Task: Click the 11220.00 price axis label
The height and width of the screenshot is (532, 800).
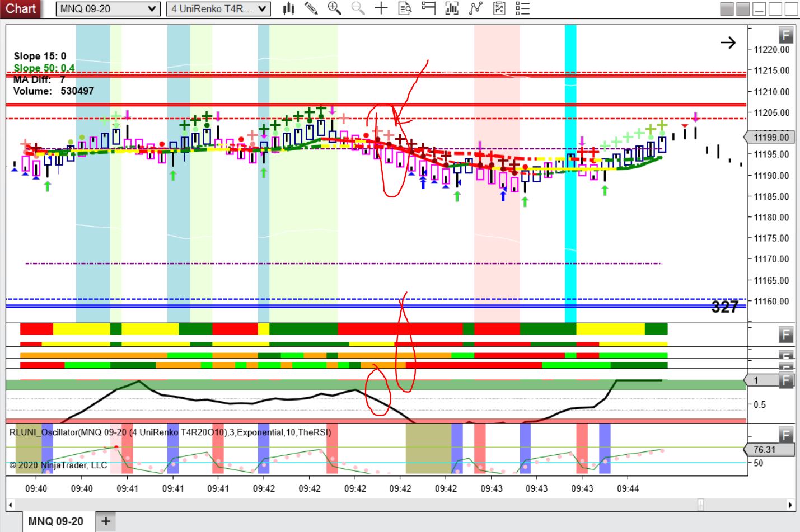Action: (771, 50)
